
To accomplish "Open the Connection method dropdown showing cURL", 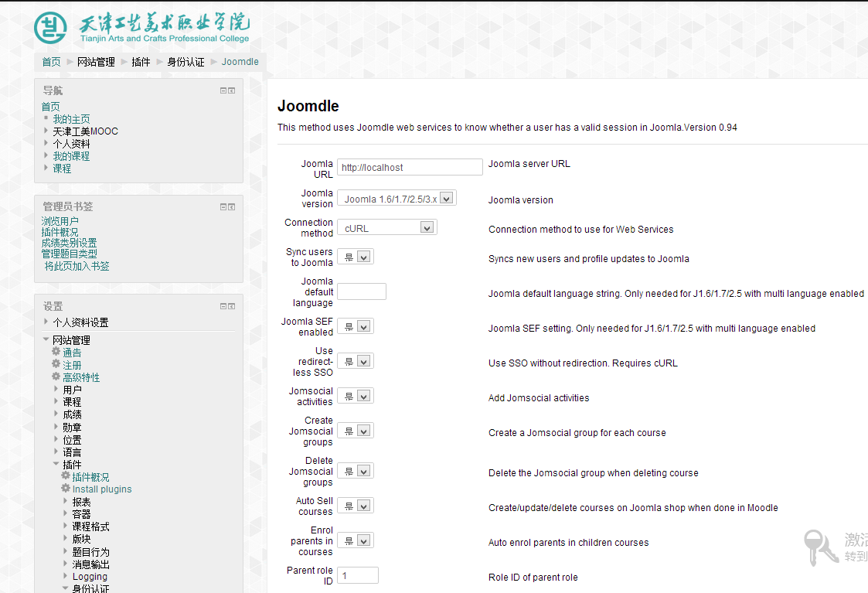I will [x=387, y=228].
